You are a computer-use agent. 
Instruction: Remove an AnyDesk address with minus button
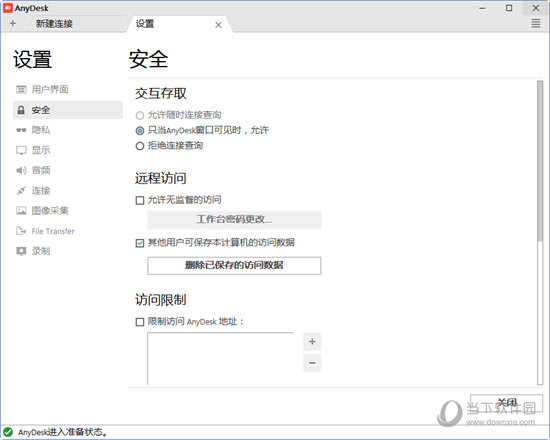pyautogui.click(x=312, y=363)
